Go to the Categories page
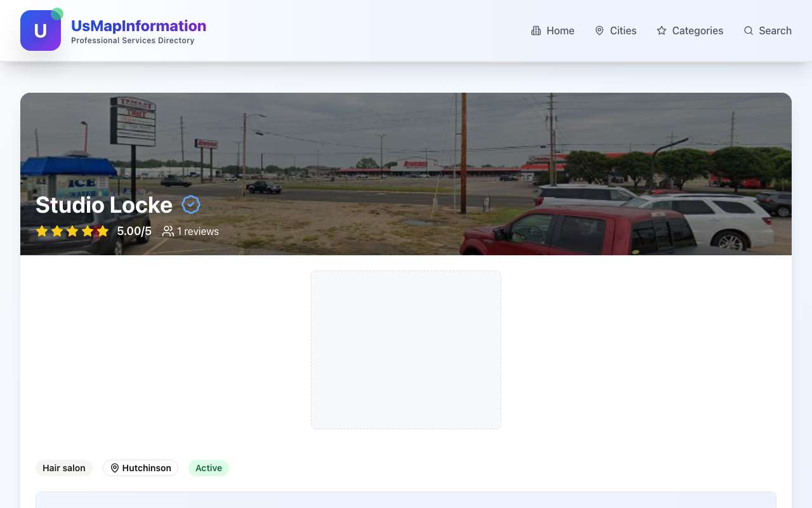812x508 pixels. [x=690, y=30]
